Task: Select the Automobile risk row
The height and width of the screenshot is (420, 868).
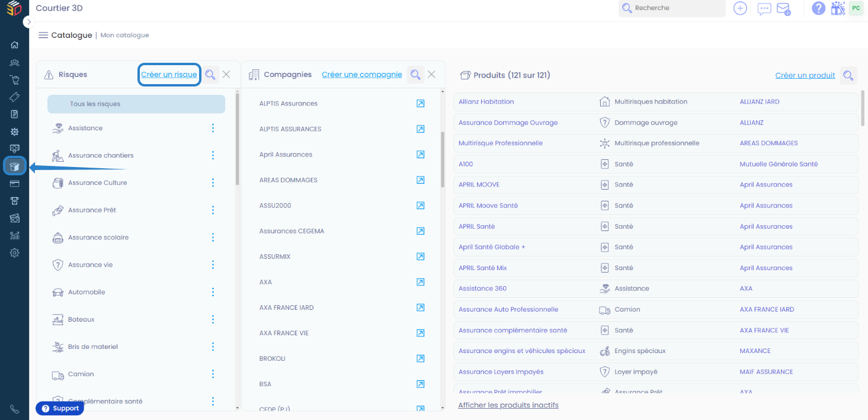Action: click(x=136, y=292)
